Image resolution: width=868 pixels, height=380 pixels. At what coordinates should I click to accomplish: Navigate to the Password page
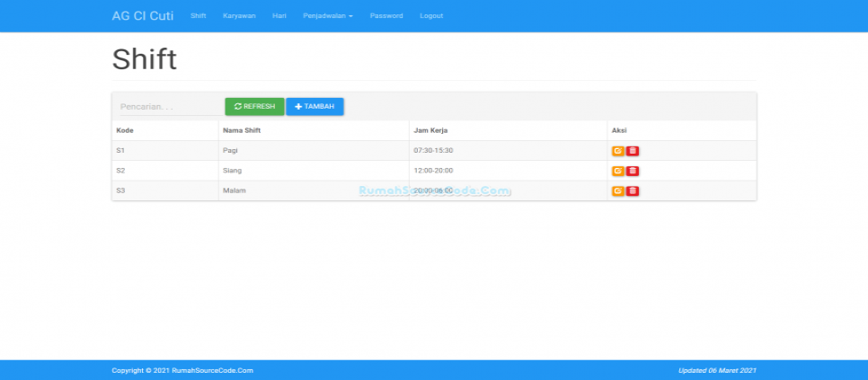[386, 16]
